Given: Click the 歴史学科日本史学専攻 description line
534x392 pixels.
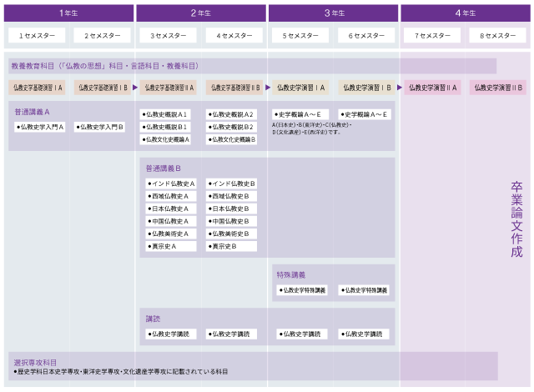Looking at the screenshot, I should [121, 372].
